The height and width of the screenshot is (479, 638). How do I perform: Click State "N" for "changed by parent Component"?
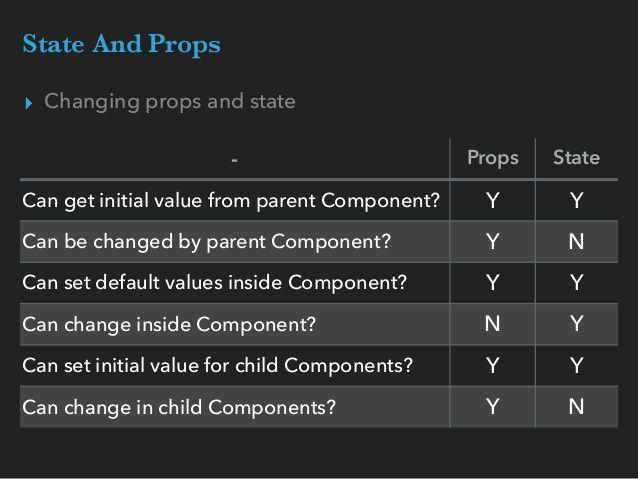[x=576, y=242]
